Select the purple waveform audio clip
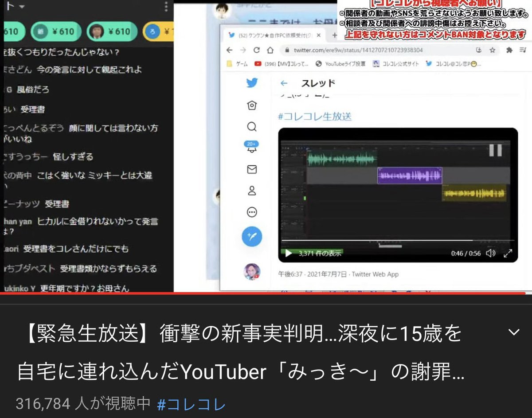This screenshot has height=418, width=532. coord(410,176)
